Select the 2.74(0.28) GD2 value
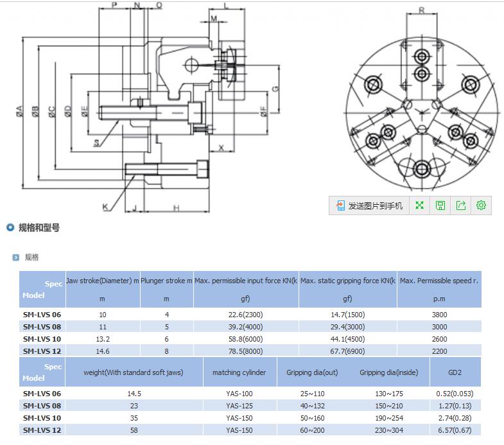Image resolution: width=504 pixels, height=445 pixels. pyautogui.click(x=455, y=418)
